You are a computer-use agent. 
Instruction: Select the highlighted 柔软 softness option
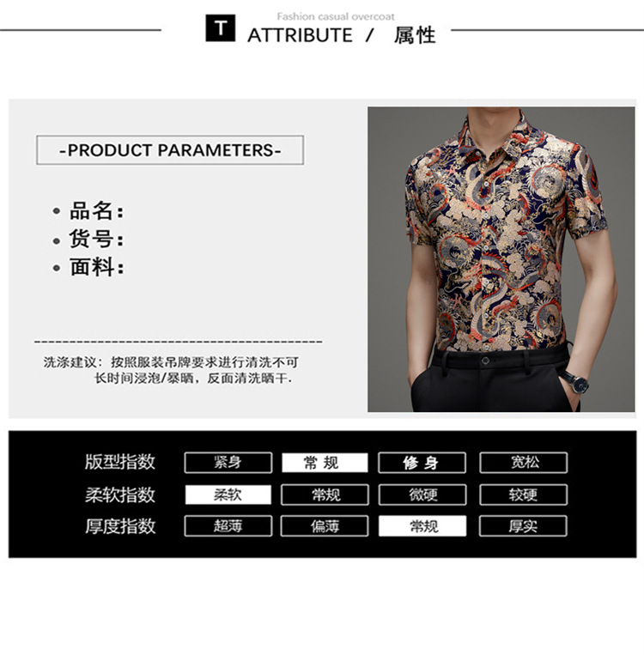pos(228,494)
